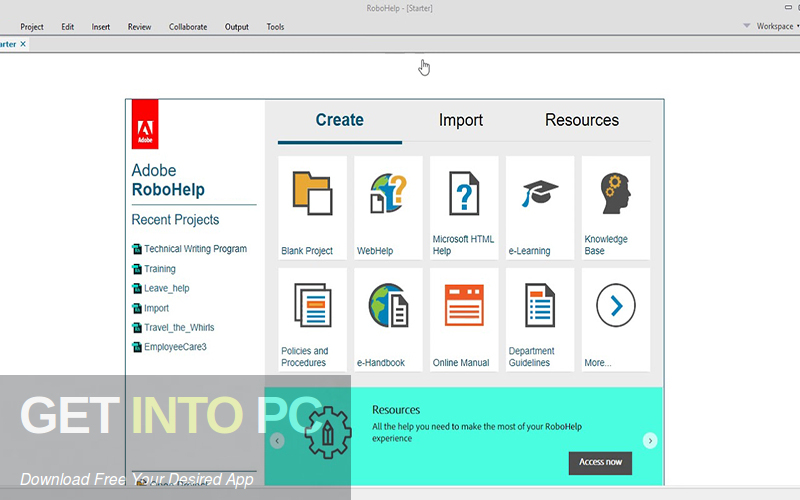Open the Project menu
This screenshot has width=800, height=500.
pos(32,27)
